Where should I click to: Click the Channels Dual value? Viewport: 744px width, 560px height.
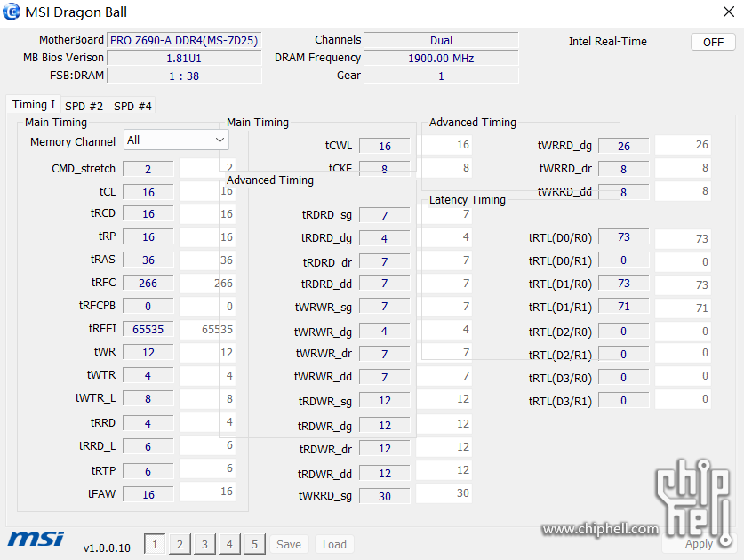point(441,40)
